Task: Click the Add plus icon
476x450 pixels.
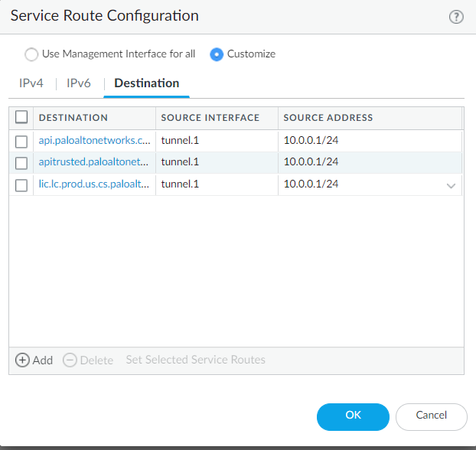Action: (x=22, y=360)
